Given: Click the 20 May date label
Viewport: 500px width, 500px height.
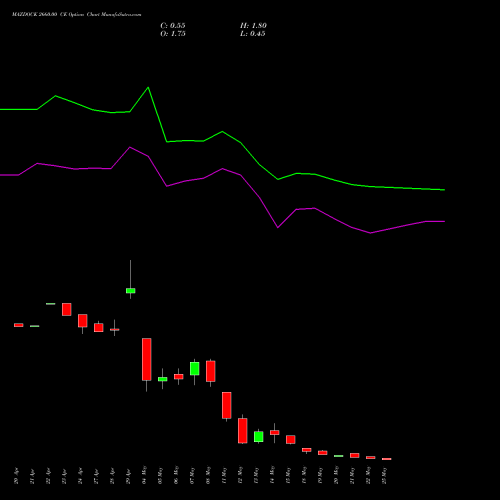Looking at the screenshot, I should pyautogui.click(x=336, y=475).
